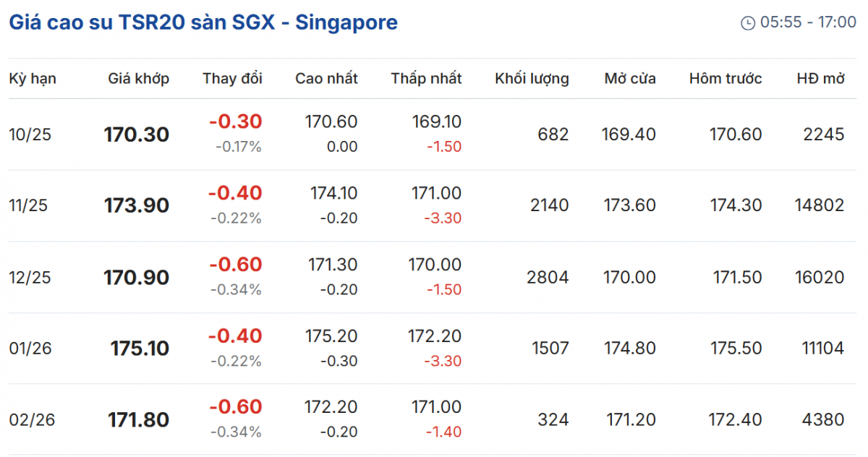The image size is (868, 457).
Task: Click the 05:55 - 17:00 trading time text
Action: 808,22
